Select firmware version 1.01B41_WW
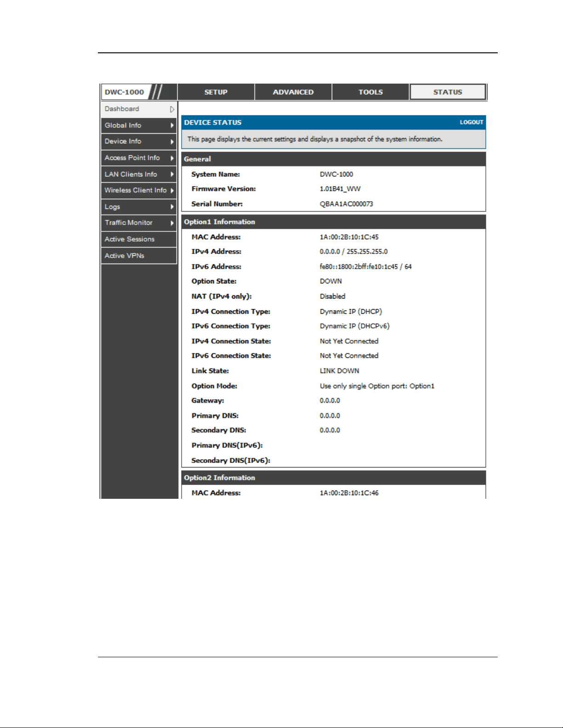563x728 pixels. tap(340, 189)
